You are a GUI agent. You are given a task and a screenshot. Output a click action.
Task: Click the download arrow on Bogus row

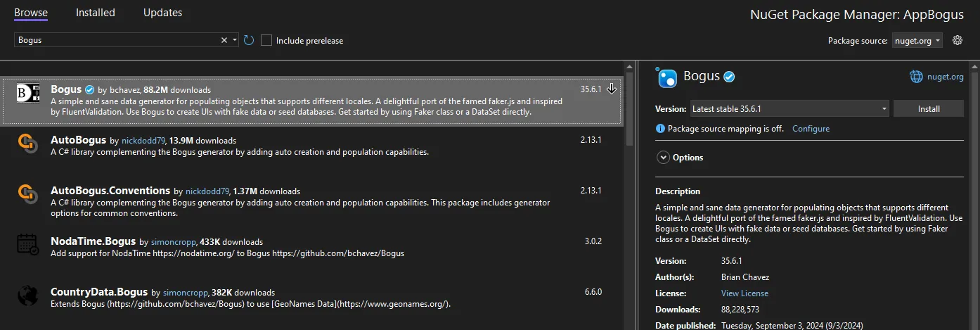tap(612, 89)
